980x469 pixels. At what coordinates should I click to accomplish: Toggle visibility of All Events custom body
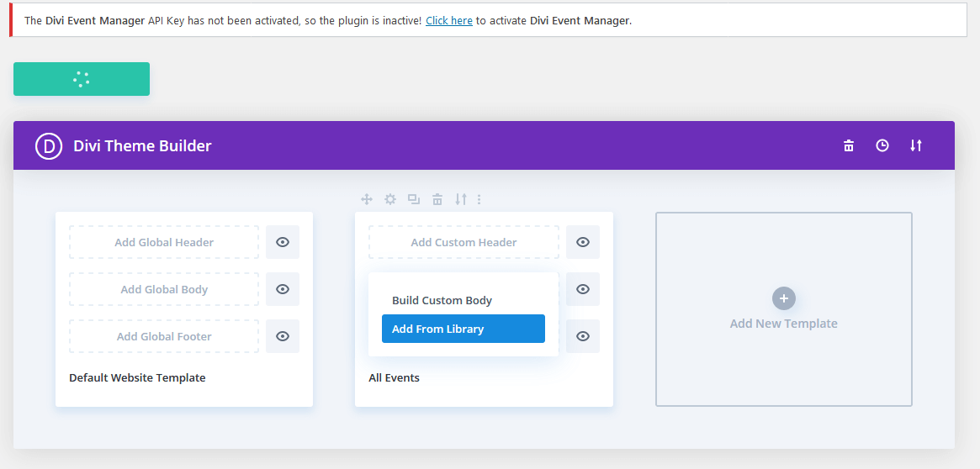[583, 289]
